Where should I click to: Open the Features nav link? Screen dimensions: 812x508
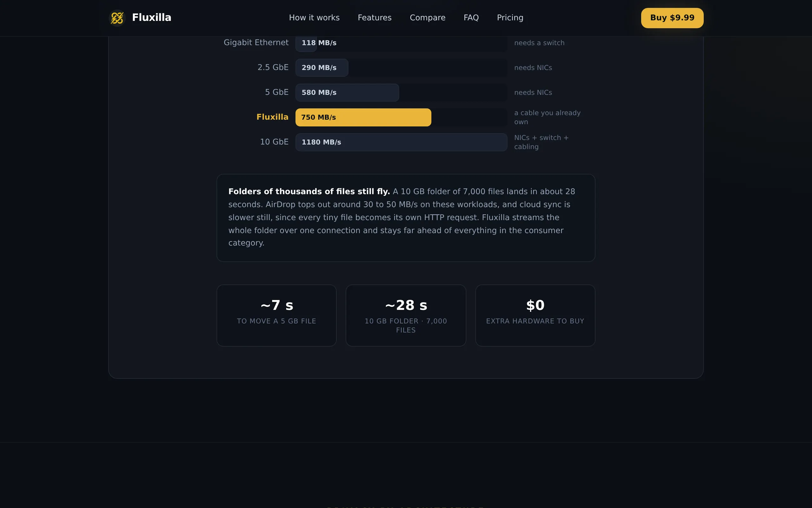coord(375,18)
